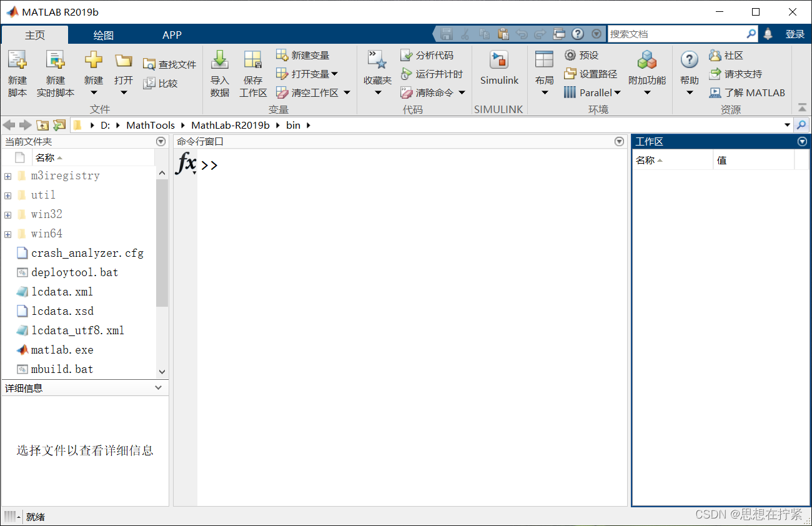Click the fx function browser icon
Screen dimensions: 812x526
[x=186, y=164]
